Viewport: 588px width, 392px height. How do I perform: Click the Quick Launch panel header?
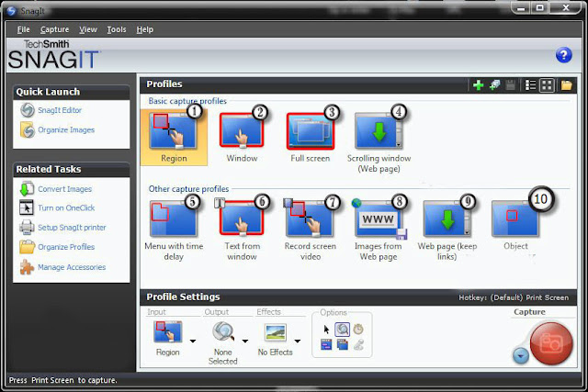(72, 92)
